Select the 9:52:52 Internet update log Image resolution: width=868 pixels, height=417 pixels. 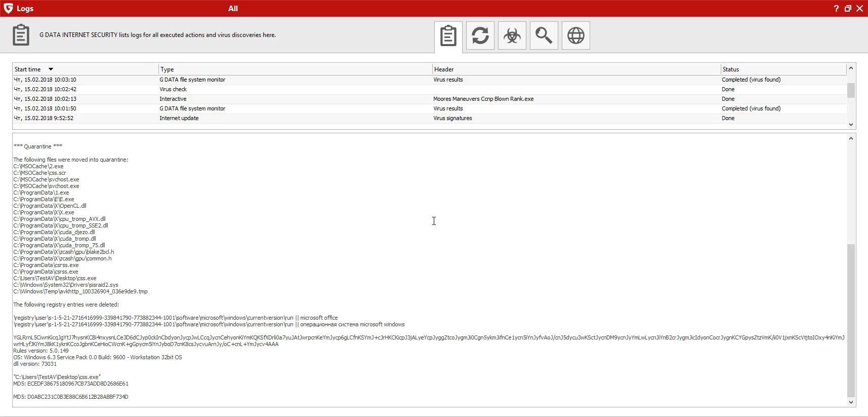(x=430, y=118)
